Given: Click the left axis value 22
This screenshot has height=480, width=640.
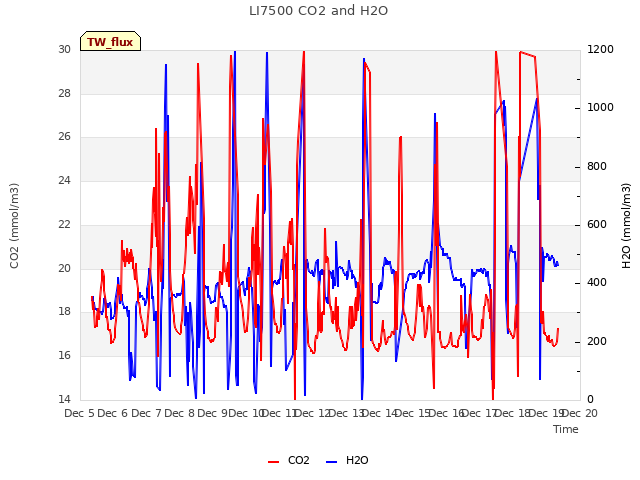Looking at the screenshot, I should (64, 224).
